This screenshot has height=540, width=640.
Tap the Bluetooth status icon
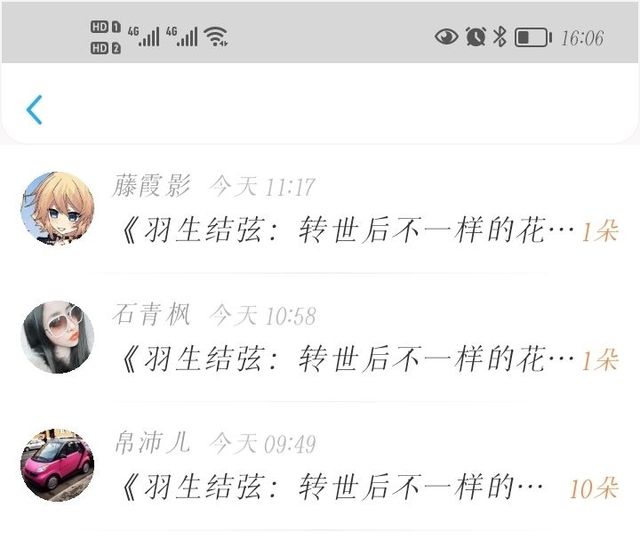click(500, 37)
